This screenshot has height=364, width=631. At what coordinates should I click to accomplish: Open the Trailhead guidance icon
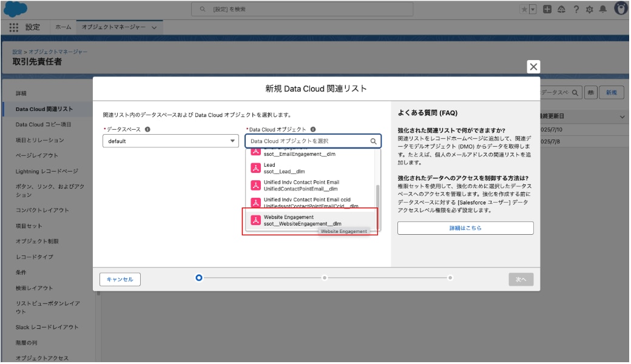(561, 9)
